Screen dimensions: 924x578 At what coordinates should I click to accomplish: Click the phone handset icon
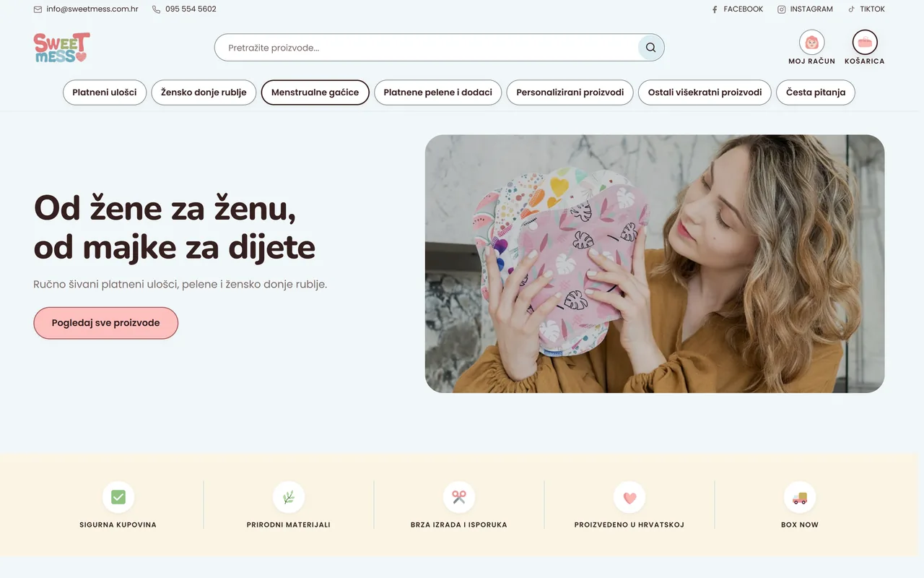click(156, 9)
